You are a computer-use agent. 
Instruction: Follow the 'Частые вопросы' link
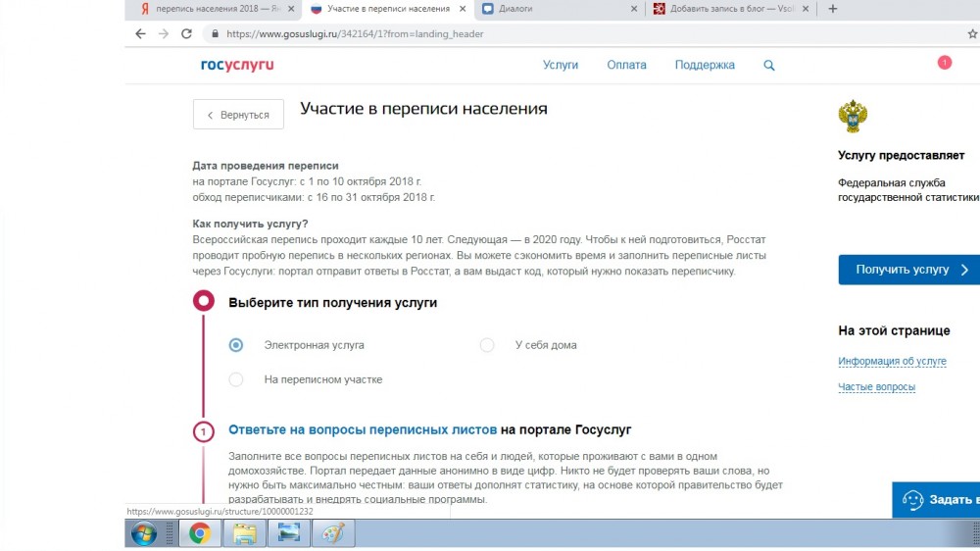pyautogui.click(x=876, y=387)
